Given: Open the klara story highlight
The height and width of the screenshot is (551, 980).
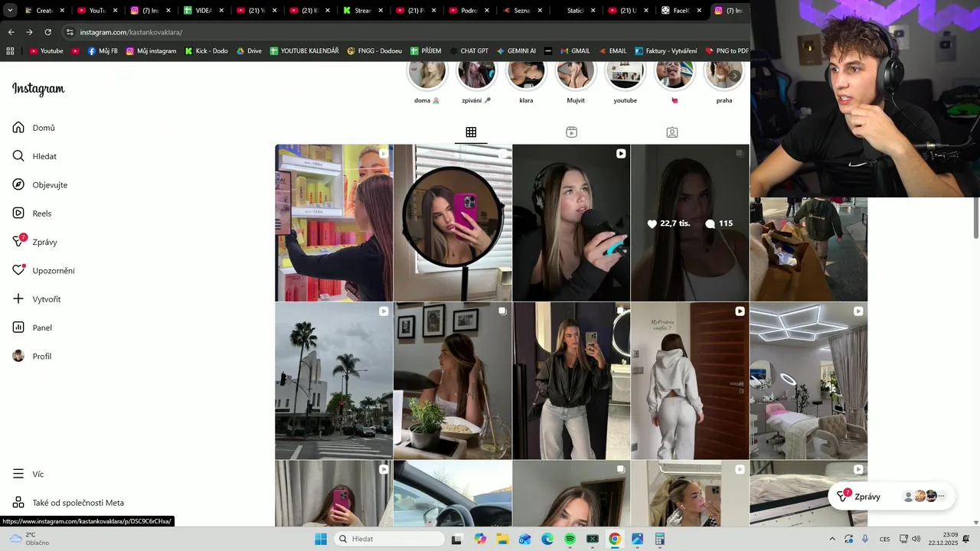Looking at the screenshot, I should [526, 75].
